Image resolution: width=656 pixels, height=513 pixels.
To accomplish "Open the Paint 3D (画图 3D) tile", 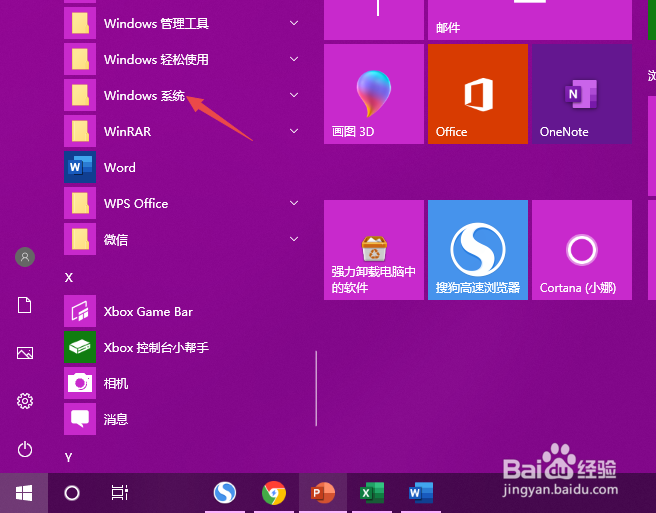I will (x=374, y=94).
